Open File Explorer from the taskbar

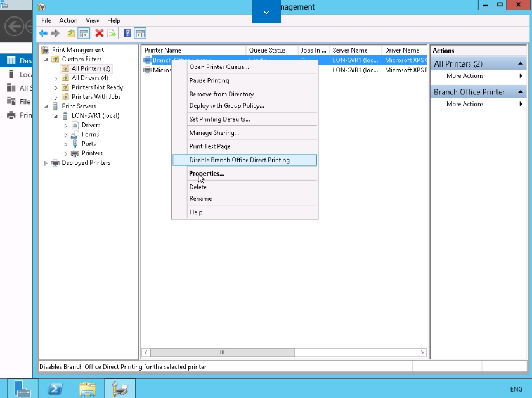pyautogui.click(x=88, y=388)
